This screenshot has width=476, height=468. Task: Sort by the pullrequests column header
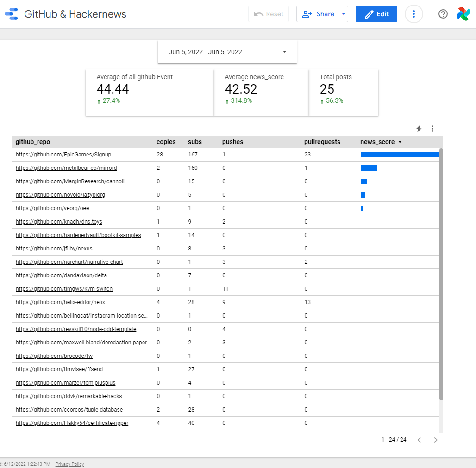tap(322, 142)
